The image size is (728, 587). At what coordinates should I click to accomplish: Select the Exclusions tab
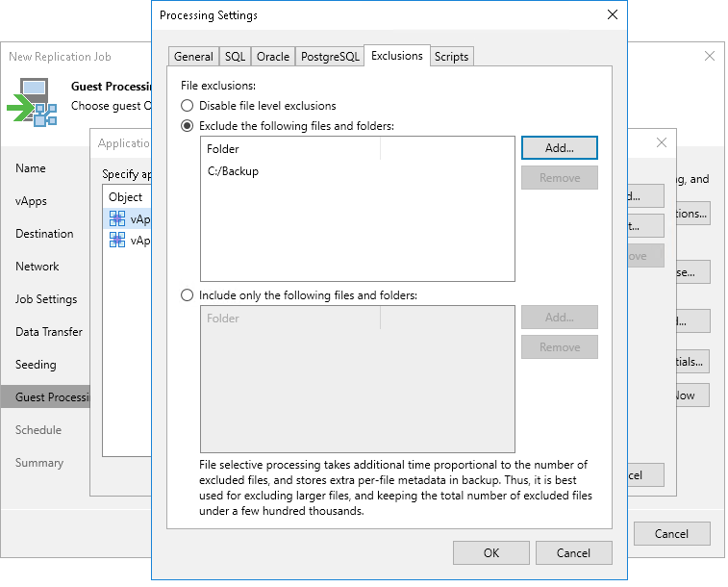tap(397, 56)
